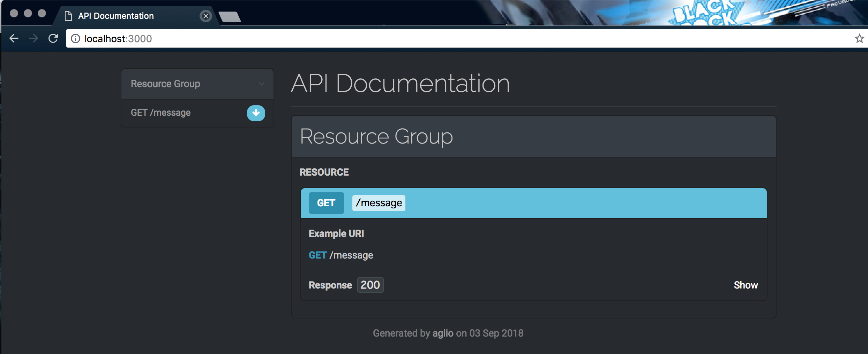
Task: Click the GET method badge on /message resource
Action: point(326,203)
